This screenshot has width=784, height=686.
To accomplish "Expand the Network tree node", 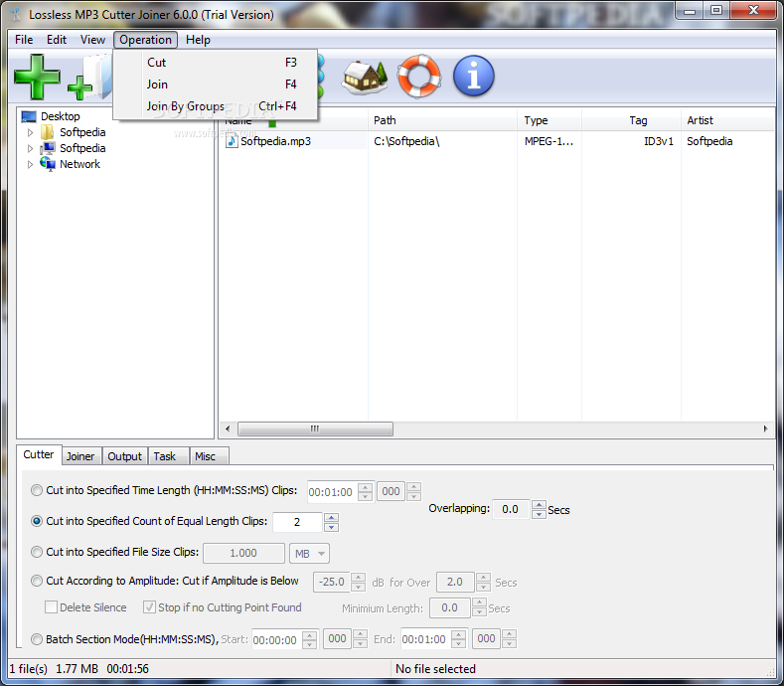I will 31,165.
